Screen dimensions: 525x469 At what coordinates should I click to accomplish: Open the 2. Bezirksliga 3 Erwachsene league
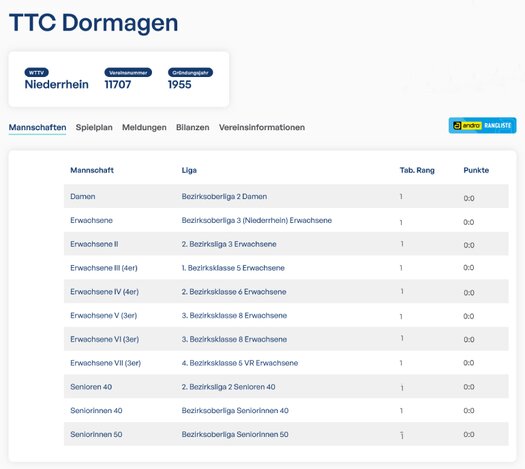[229, 244]
